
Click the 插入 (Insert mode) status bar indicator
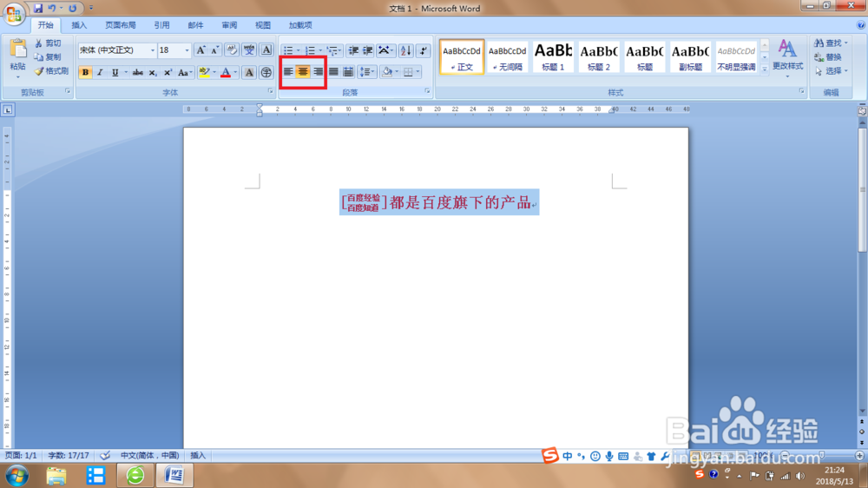pyautogui.click(x=198, y=455)
